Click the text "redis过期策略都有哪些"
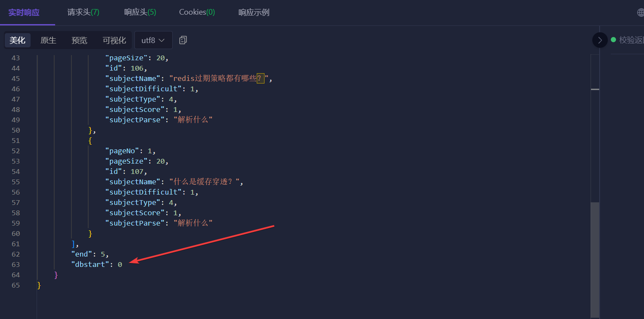The width and height of the screenshot is (644, 319). tap(215, 78)
